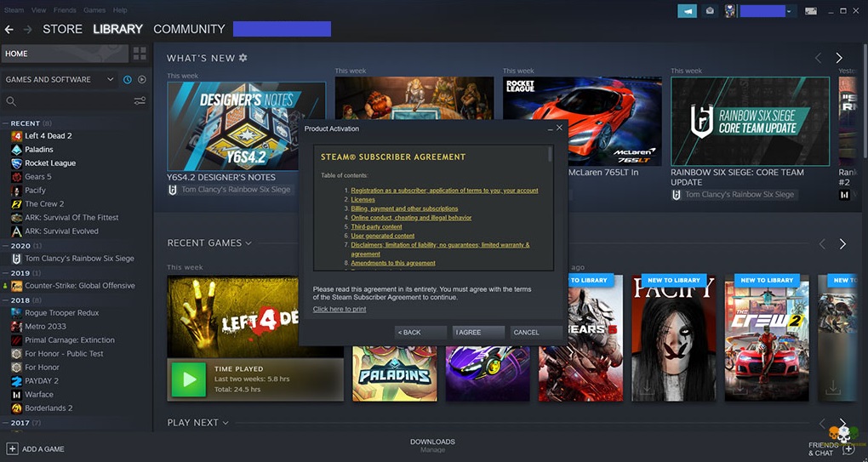Collapse the 2018 category
The height and width of the screenshot is (462, 868).
tap(6, 300)
